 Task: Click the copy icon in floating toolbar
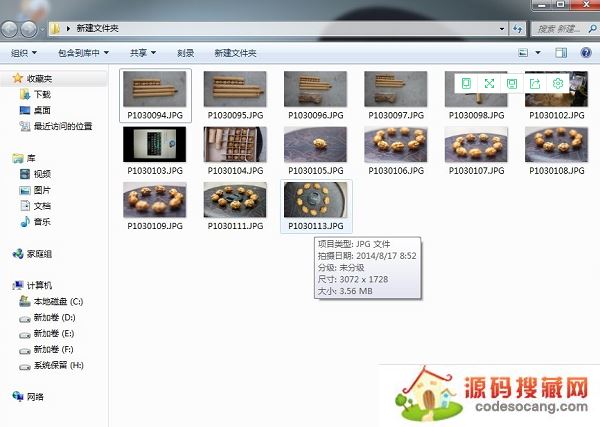tap(466, 84)
